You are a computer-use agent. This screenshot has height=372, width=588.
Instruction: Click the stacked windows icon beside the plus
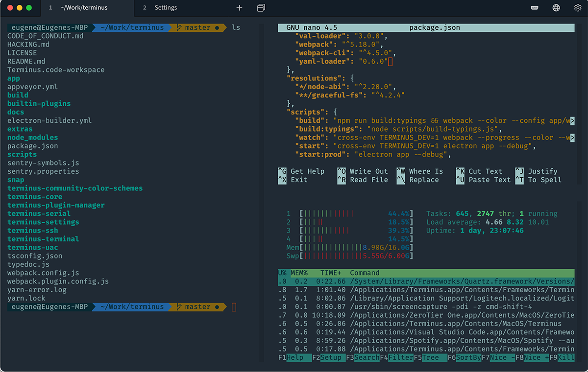point(261,8)
